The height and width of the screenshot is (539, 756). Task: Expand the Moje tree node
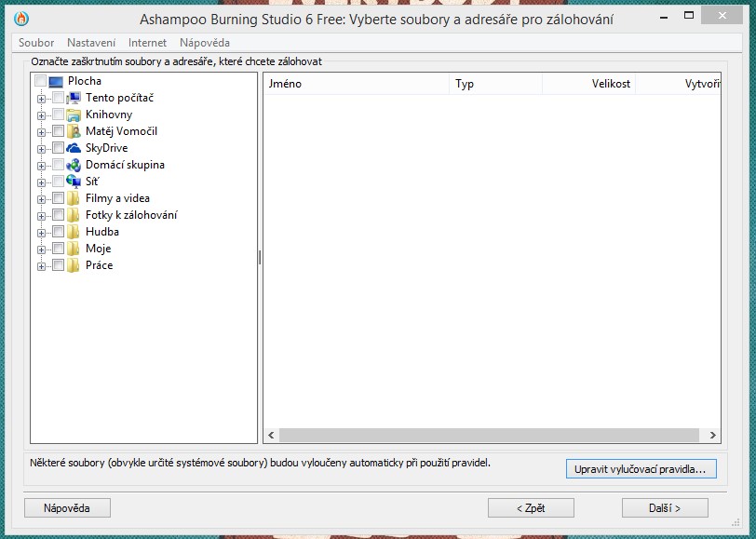click(41, 249)
